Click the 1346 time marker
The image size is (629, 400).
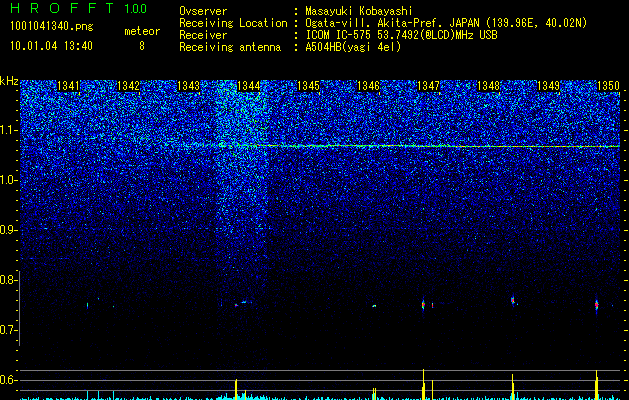368,86
